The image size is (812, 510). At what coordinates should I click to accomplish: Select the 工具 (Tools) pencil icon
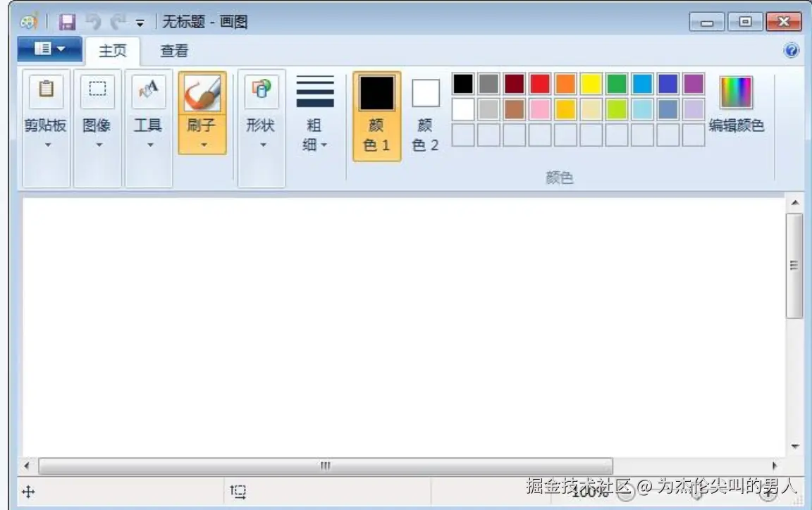coord(149,90)
